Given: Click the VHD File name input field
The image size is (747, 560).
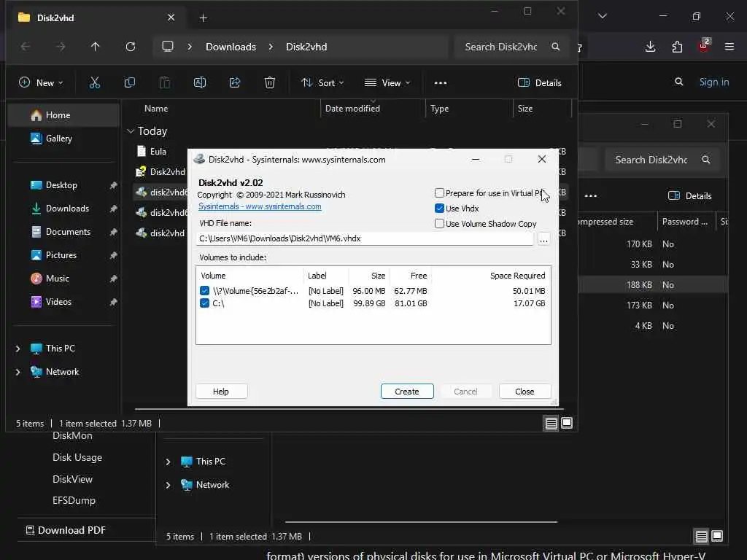Looking at the screenshot, I should [x=365, y=238].
